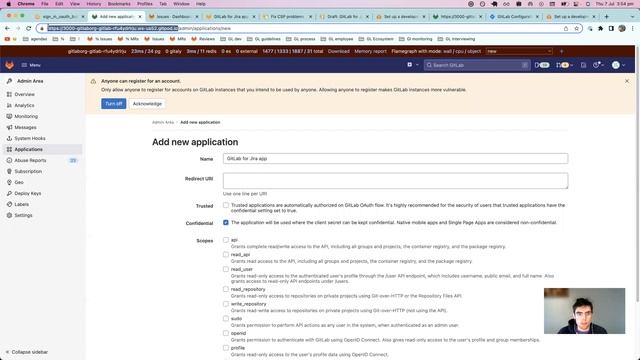
Task: Click the GitLab fox logo
Action: (9, 65)
